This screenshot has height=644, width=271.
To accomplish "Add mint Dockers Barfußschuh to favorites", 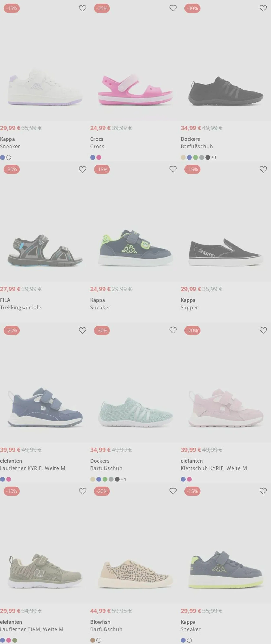I will point(173,330).
